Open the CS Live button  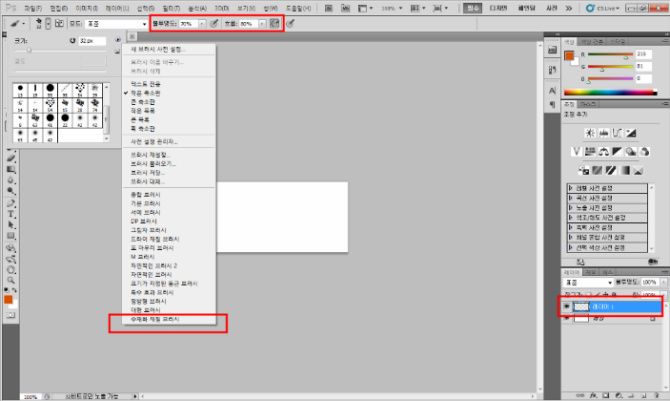(603, 8)
